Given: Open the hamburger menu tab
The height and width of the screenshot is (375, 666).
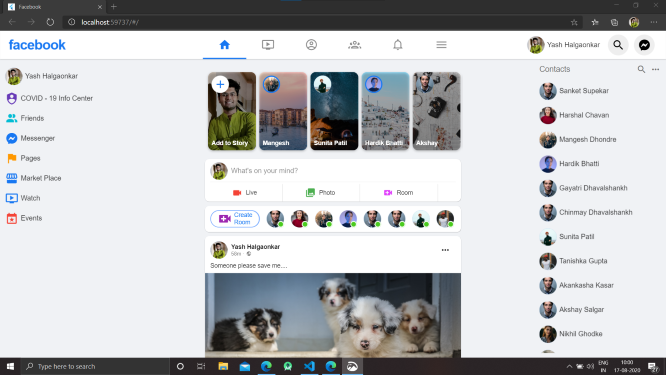Looking at the screenshot, I should coord(441,45).
